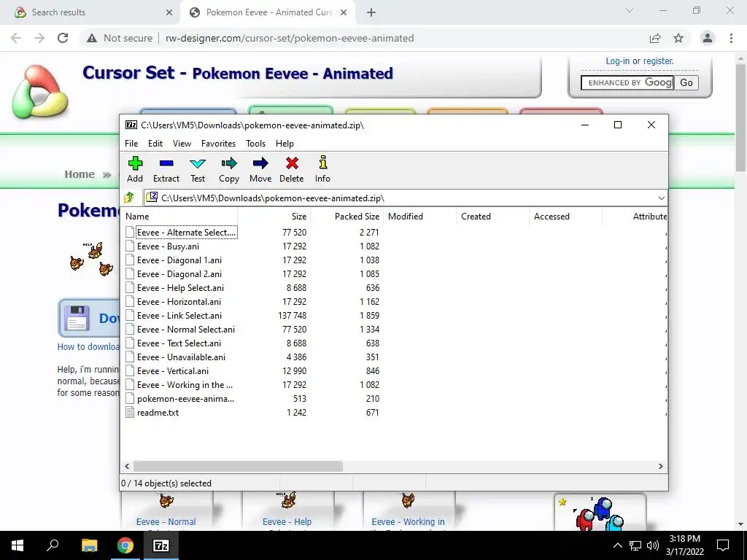747x560 pixels.
Task: Open a new Chrome tab
Action: coord(371,13)
